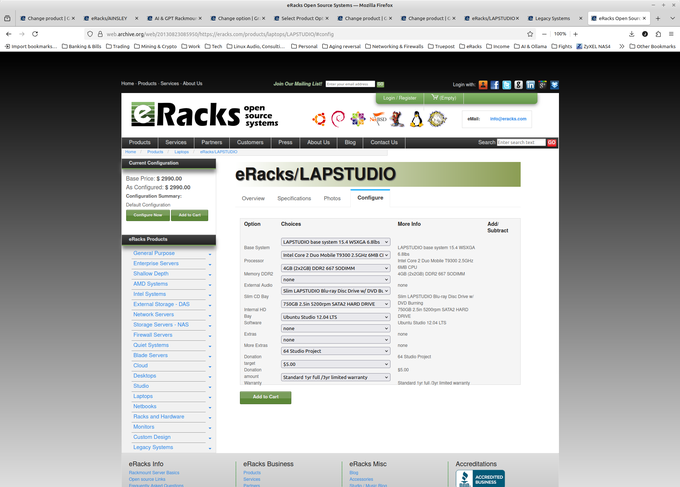This screenshot has height=487, width=680.
Task: Open the Slim CD Bay dropdown
Action: pyautogui.click(x=335, y=291)
